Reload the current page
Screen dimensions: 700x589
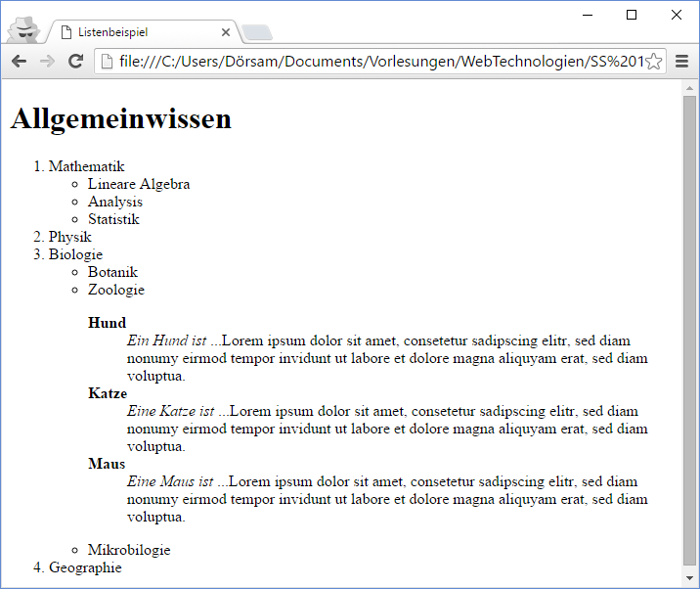point(75,62)
